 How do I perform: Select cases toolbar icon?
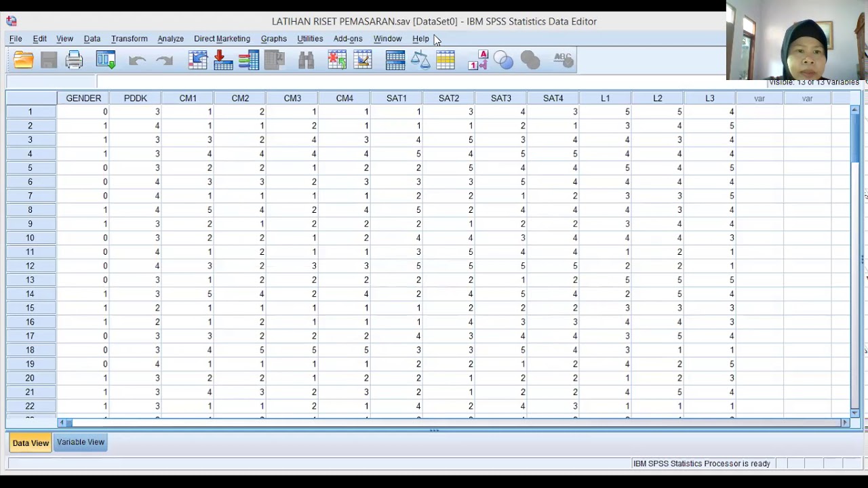446,60
